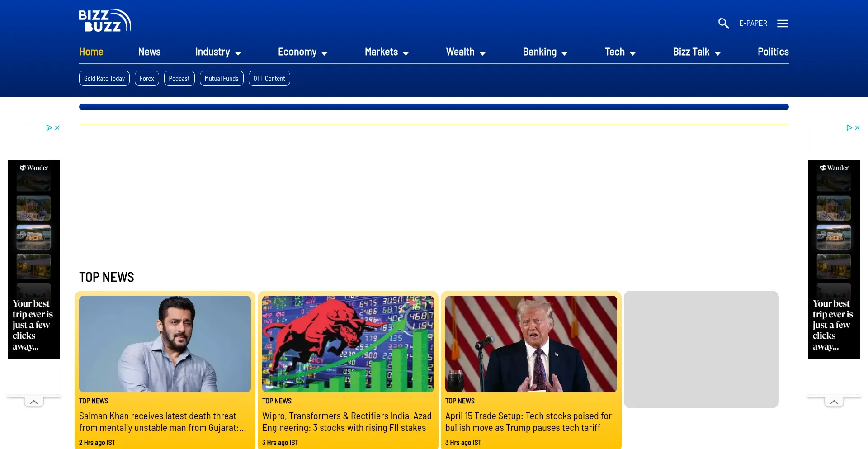Viewport: 868px width, 449px height.
Task: Click the Wander logo in right ad
Action: pyautogui.click(x=834, y=168)
